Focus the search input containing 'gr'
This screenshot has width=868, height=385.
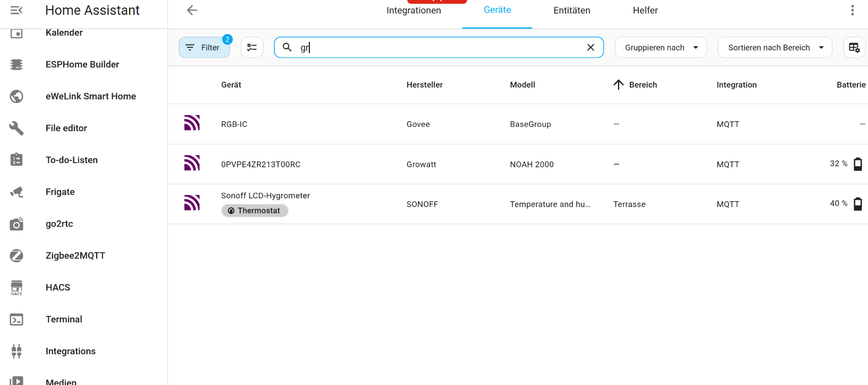tap(439, 47)
